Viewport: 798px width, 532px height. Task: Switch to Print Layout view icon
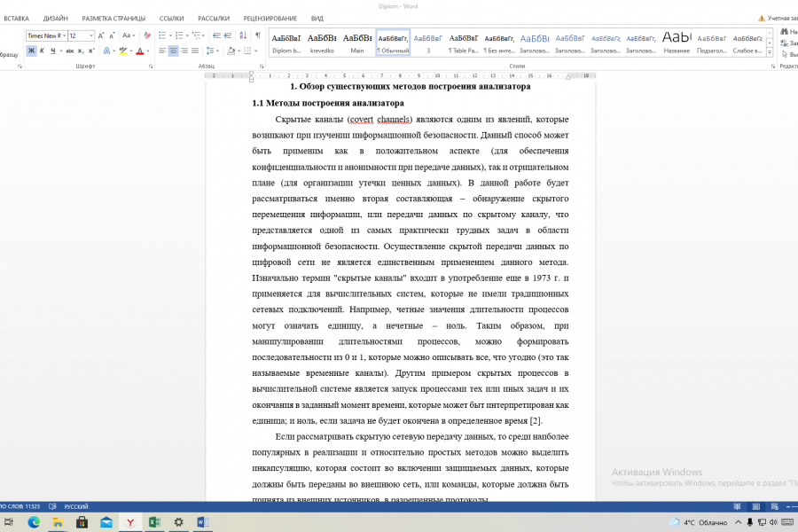click(x=756, y=506)
